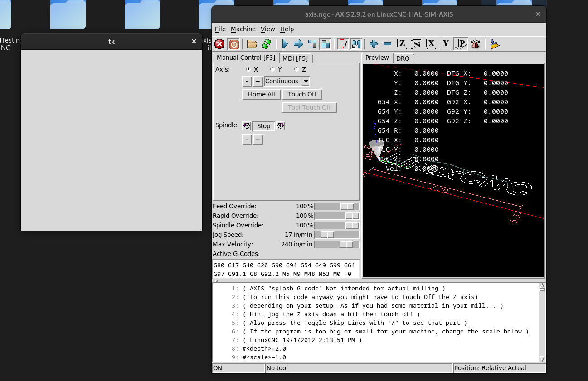The width and height of the screenshot is (588, 381).
Task: Jog negative with the minus button
Action: coord(247,81)
